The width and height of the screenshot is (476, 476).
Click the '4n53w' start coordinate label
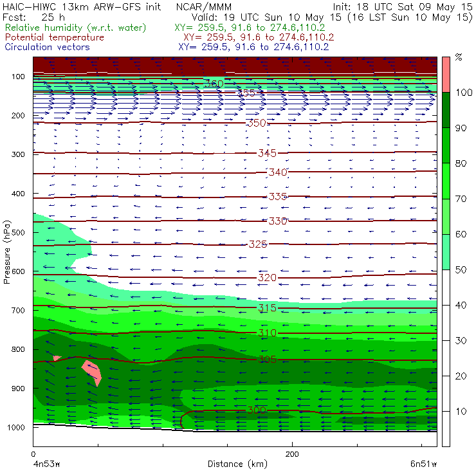pyautogui.click(x=46, y=464)
